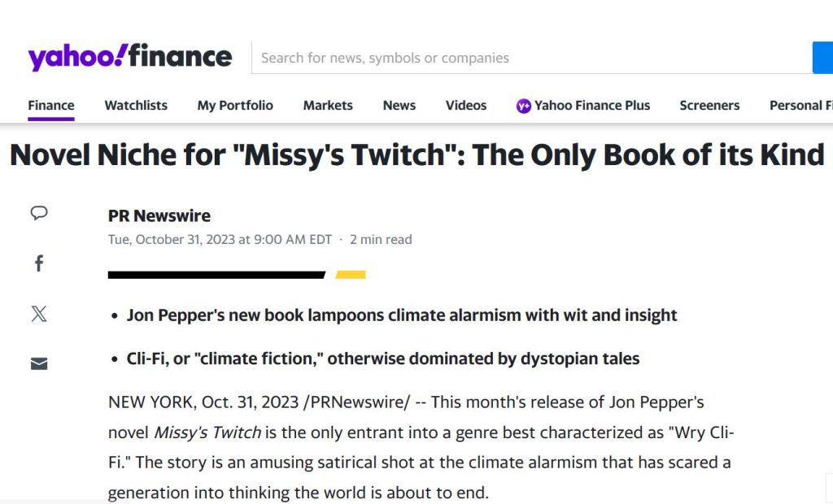Screen dimensions: 833x504
Task: Open Yahoo Finance Plus
Action: [583, 106]
